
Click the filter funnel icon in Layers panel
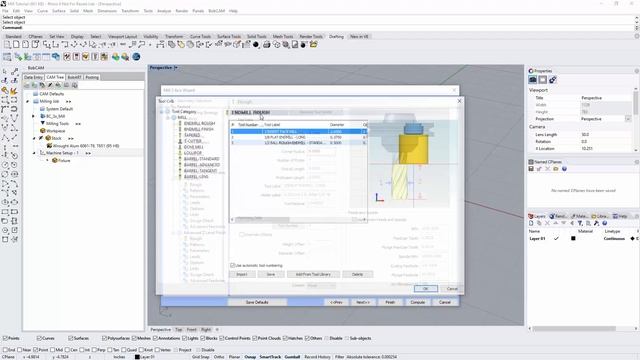(x=580, y=223)
